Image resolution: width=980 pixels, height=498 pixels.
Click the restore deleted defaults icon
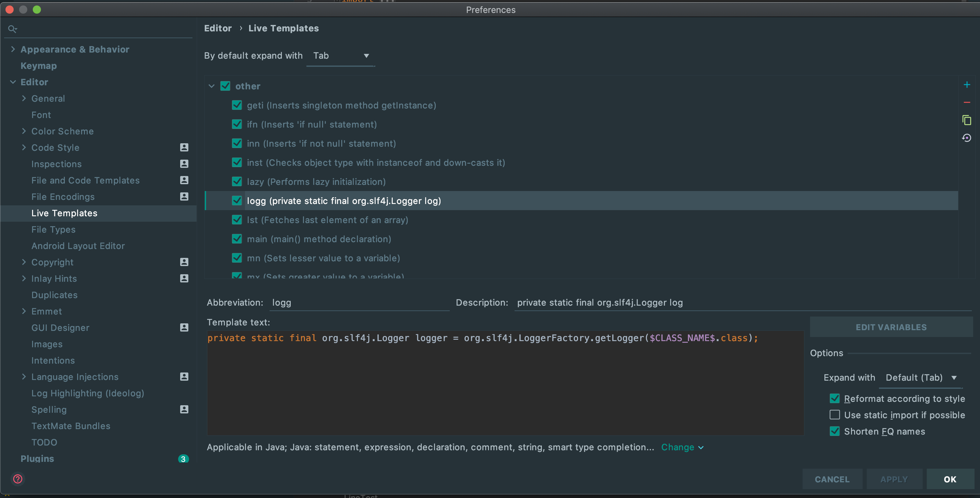pyautogui.click(x=966, y=137)
